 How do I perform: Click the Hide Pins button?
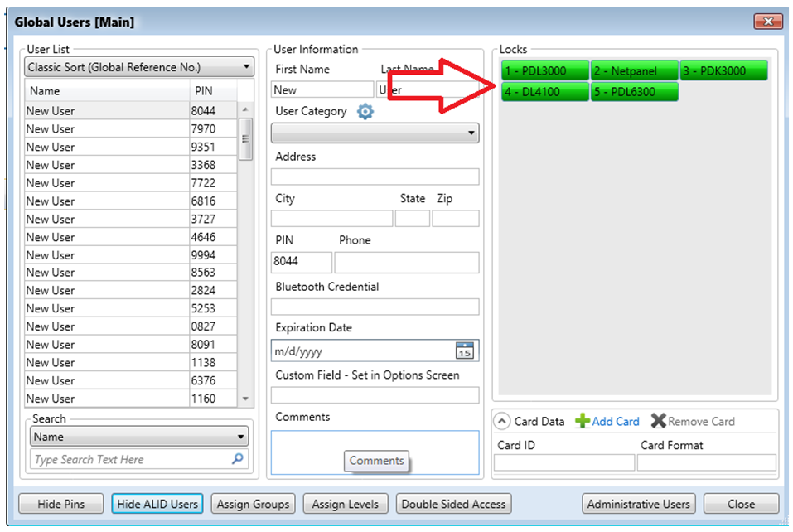pyautogui.click(x=61, y=504)
